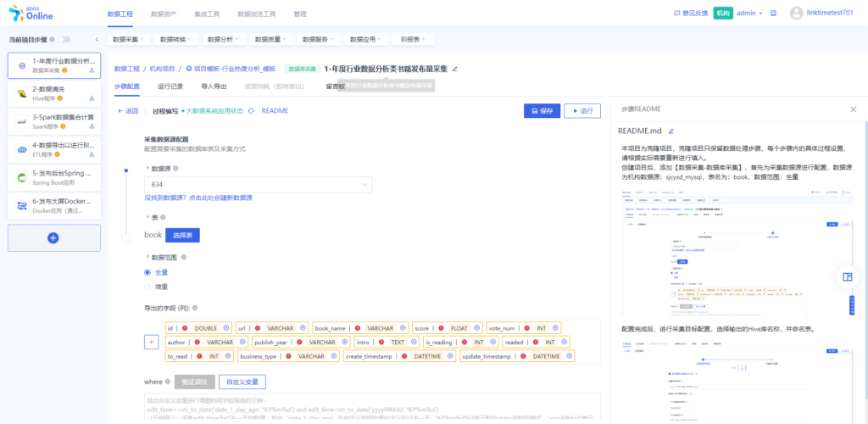Edit README.md with pencil icon
The height and width of the screenshot is (424, 868).
coord(671,131)
